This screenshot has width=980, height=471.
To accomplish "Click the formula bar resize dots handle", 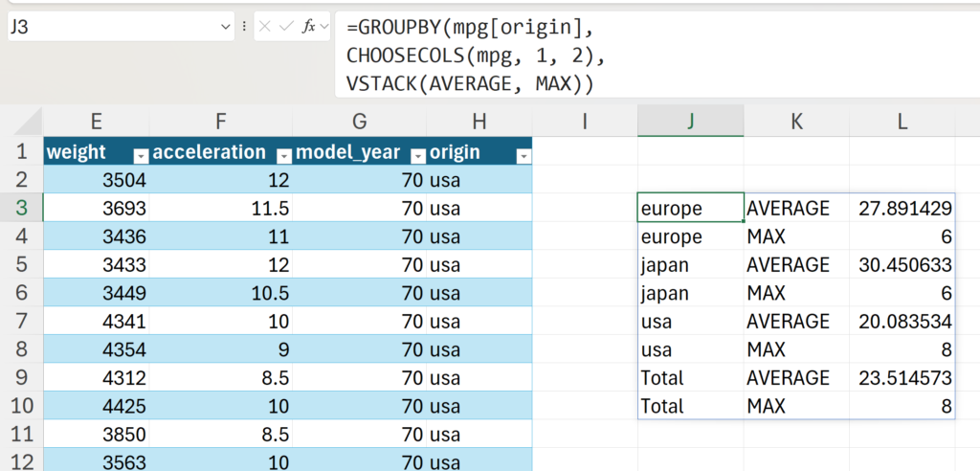I will click(245, 27).
